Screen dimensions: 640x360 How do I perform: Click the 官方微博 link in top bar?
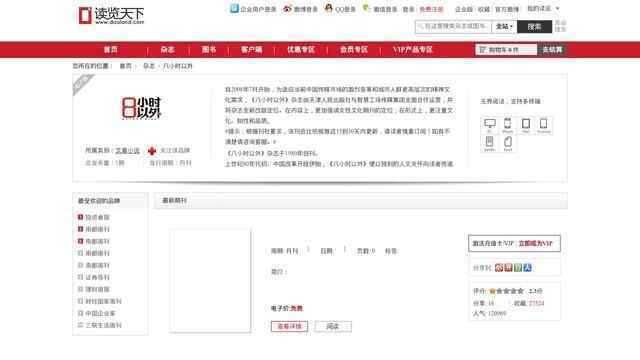[507, 9]
